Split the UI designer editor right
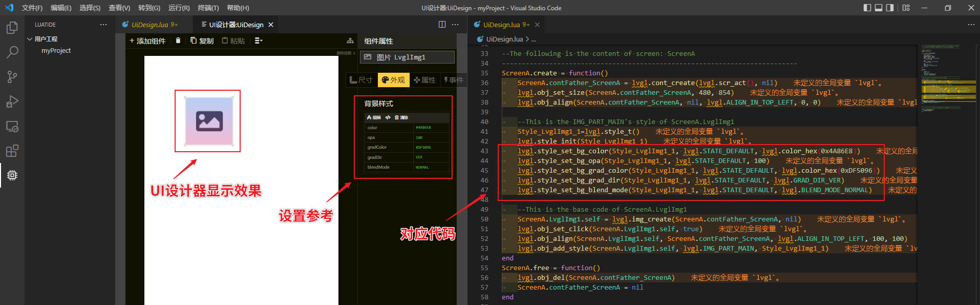Screen dimensions: 980x305 coord(442,25)
